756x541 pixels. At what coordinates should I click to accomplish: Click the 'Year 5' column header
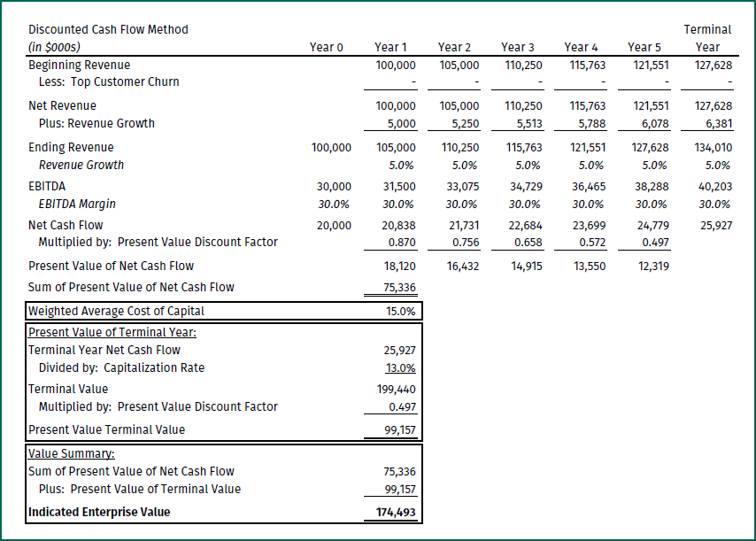644,47
